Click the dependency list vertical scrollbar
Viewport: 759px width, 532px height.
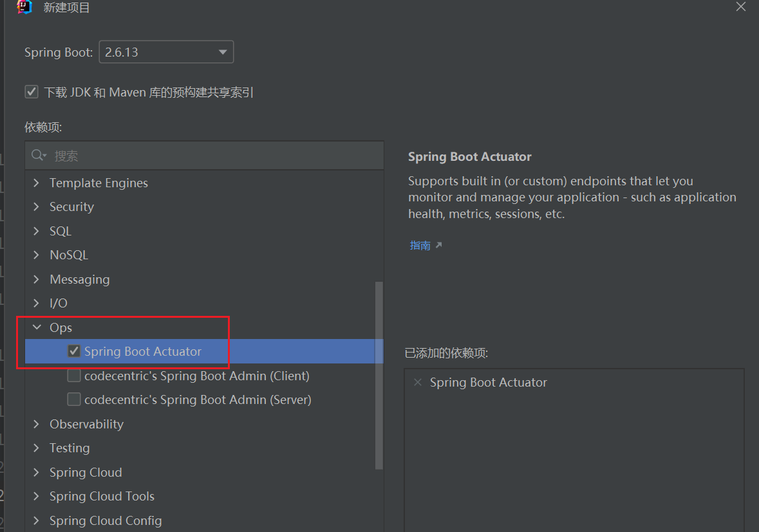pyautogui.click(x=379, y=375)
